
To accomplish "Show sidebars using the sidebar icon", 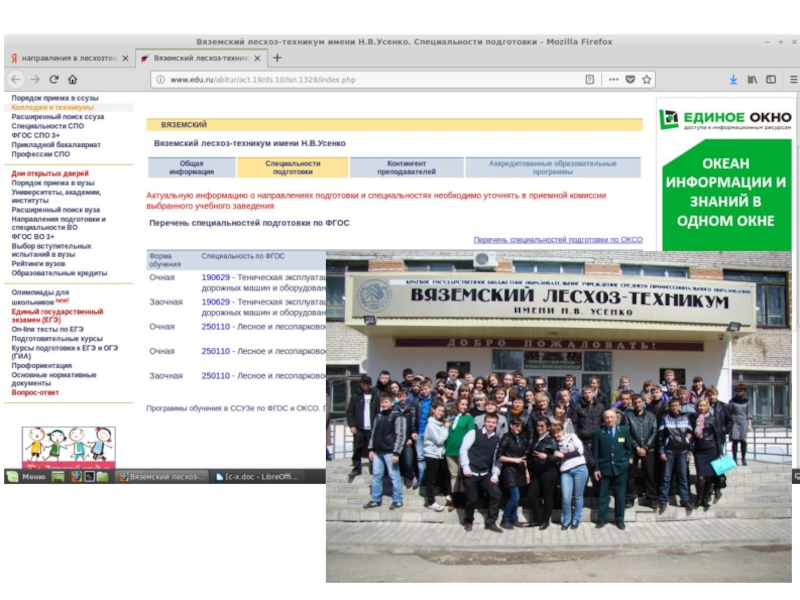I will (770, 79).
